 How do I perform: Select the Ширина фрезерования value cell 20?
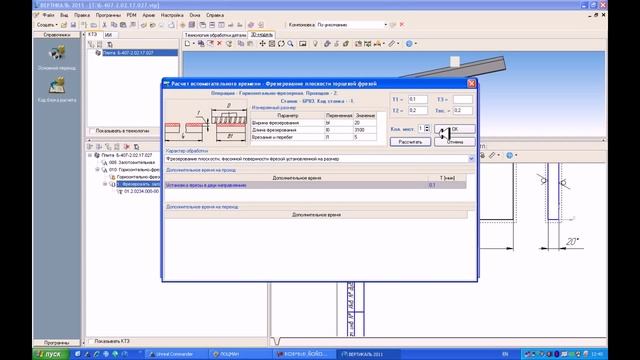click(x=365, y=123)
